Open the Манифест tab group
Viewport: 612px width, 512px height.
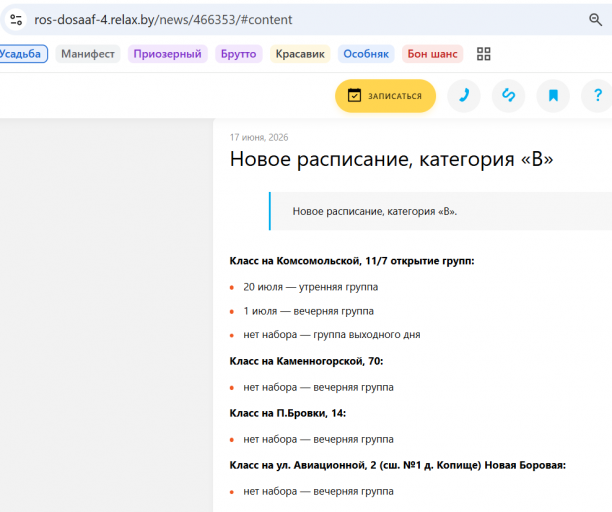tap(88, 54)
